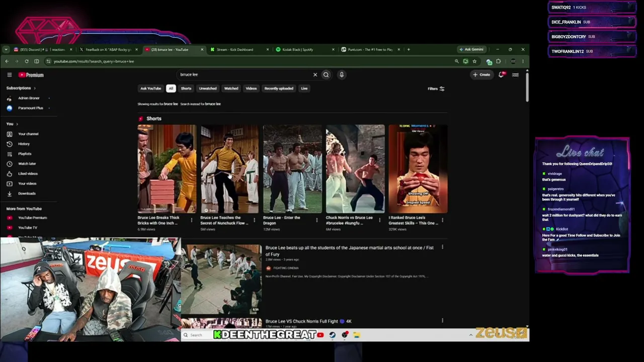
Task: Open Your channel icon in sidebar
Action: click(10, 134)
